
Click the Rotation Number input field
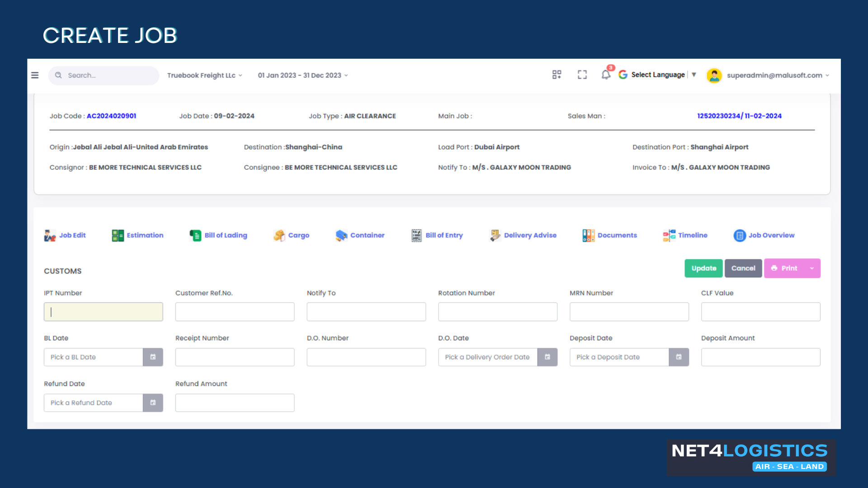coord(497,312)
